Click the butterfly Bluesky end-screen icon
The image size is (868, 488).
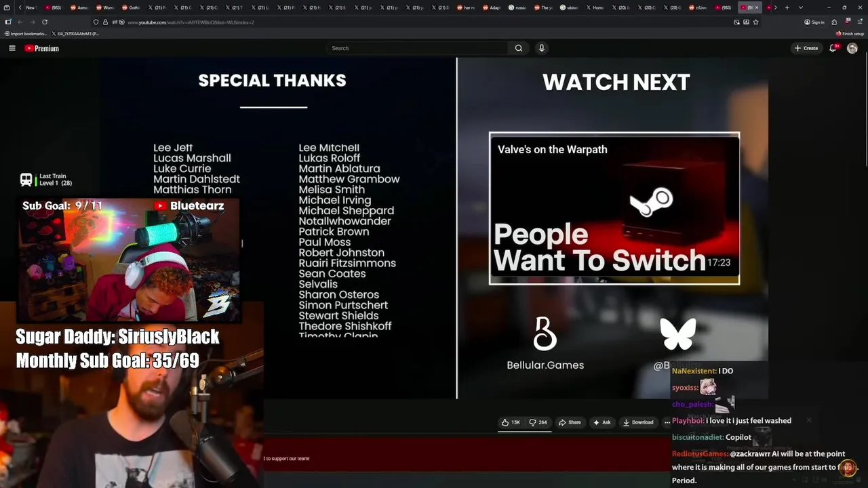pyautogui.click(x=677, y=334)
